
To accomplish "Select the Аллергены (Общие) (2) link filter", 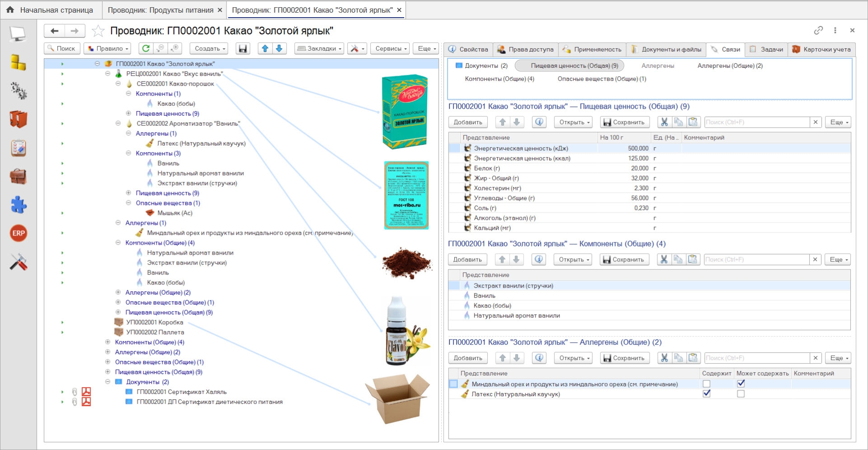I will tap(730, 66).
